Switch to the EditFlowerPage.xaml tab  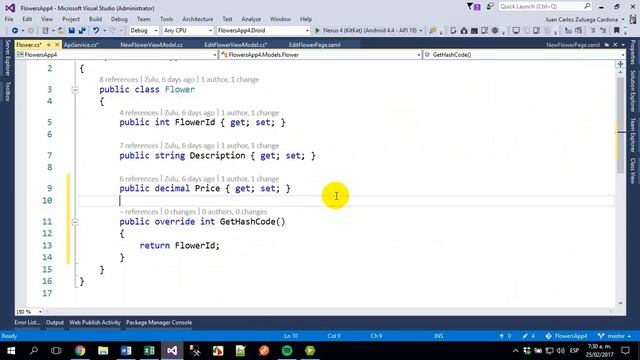coord(314,45)
